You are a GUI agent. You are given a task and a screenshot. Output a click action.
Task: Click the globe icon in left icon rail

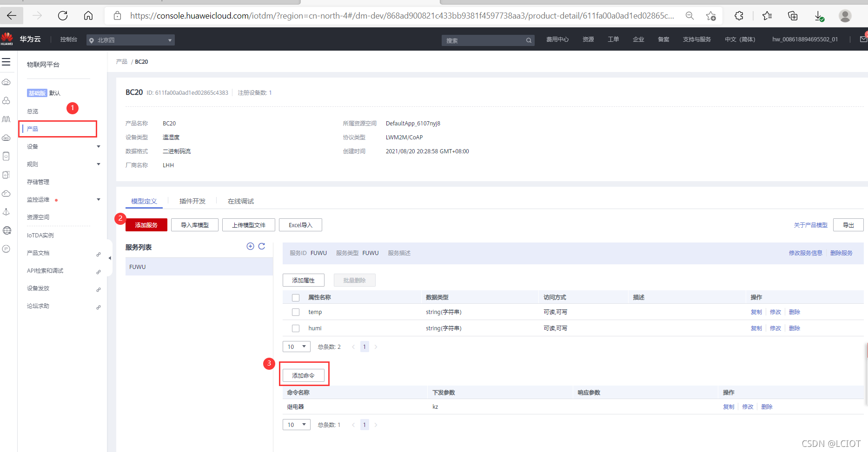point(7,230)
